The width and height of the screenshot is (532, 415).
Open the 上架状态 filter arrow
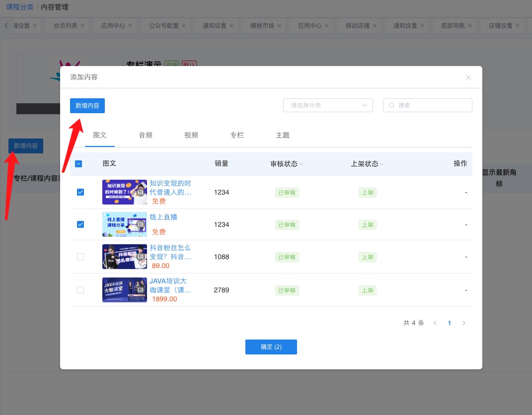[x=381, y=164]
